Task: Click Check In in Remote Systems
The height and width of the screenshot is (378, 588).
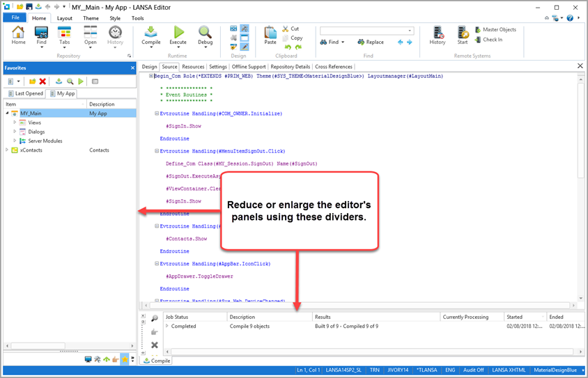Action: tap(489, 40)
